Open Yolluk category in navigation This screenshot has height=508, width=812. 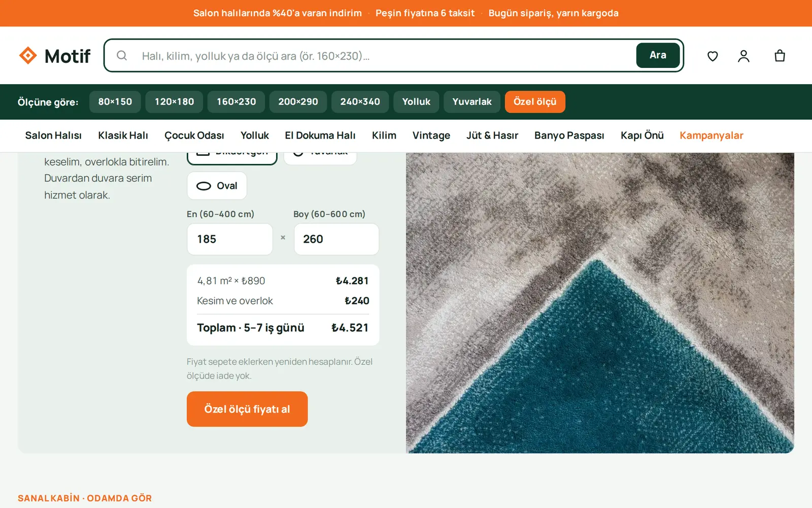(x=255, y=136)
